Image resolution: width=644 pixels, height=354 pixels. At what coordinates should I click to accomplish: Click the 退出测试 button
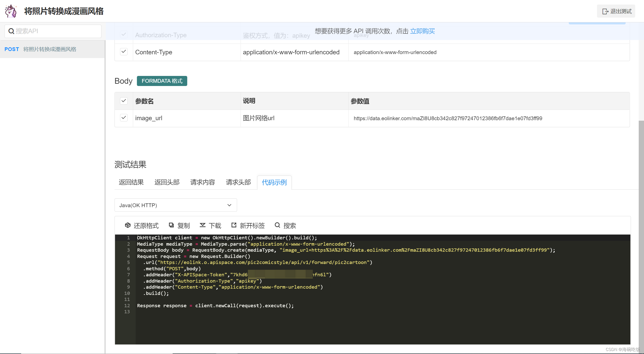coord(616,11)
